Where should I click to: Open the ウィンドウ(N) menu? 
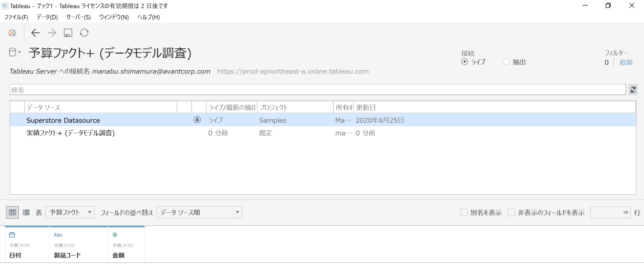pos(114,17)
